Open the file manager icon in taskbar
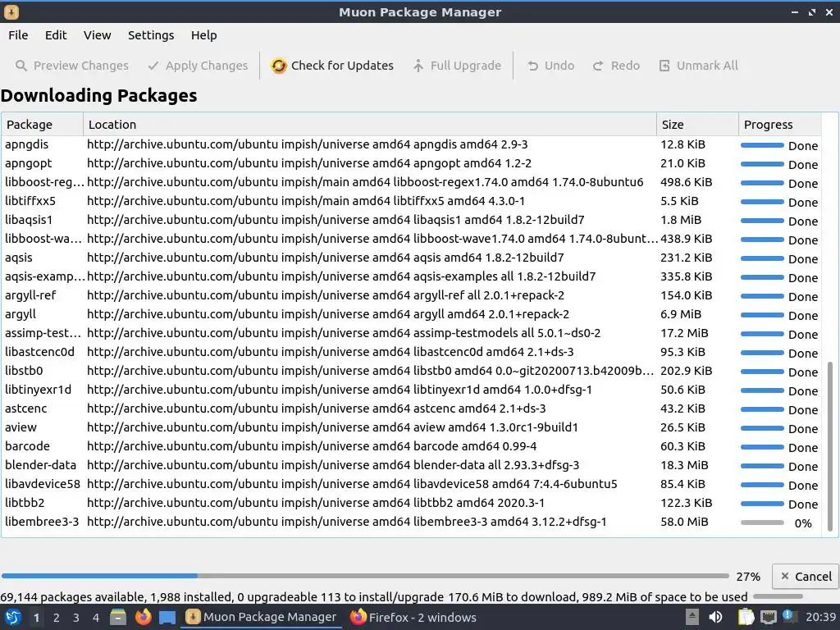 tap(118, 617)
